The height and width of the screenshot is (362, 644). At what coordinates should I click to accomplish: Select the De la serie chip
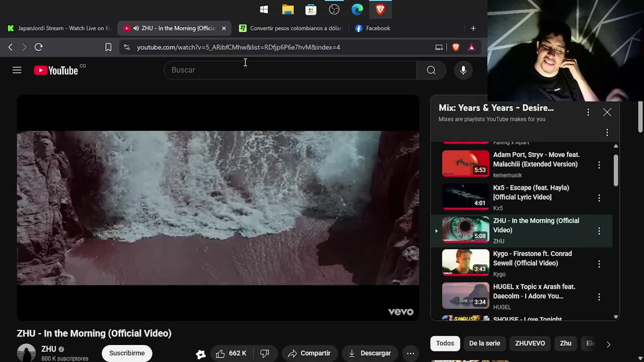[485, 343]
